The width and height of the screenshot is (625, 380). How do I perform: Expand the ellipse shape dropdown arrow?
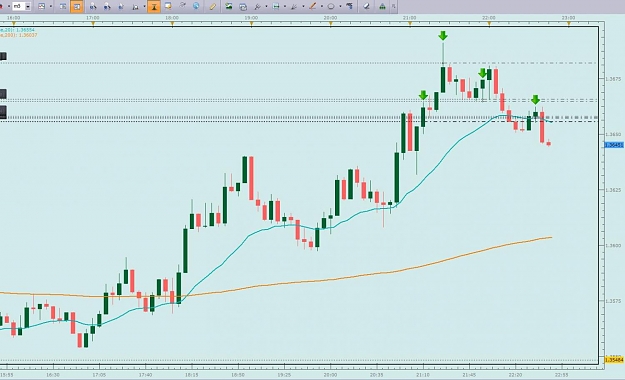tap(340, 6)
